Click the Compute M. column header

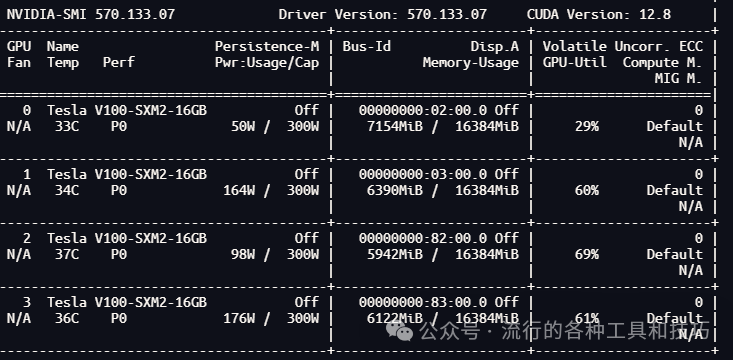coord(662,63)
